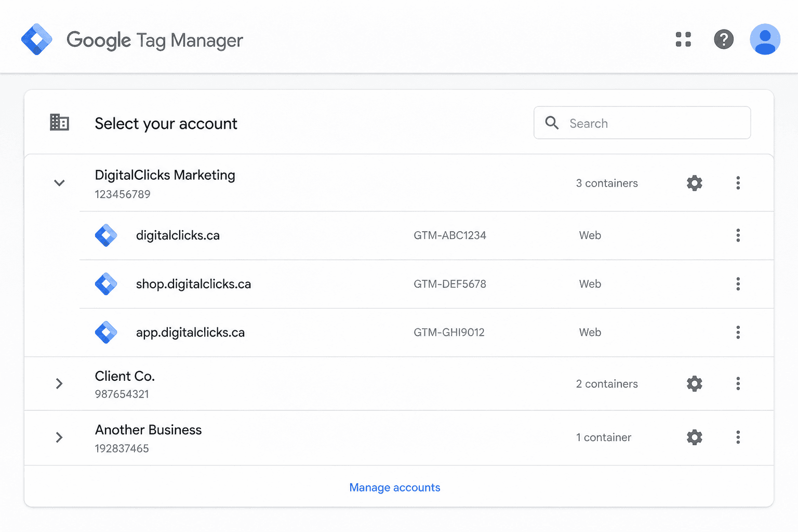Viewport: 798px width, 532px height.
Task: Open the shop.digitalclicks.ca container
Action: 193,284
